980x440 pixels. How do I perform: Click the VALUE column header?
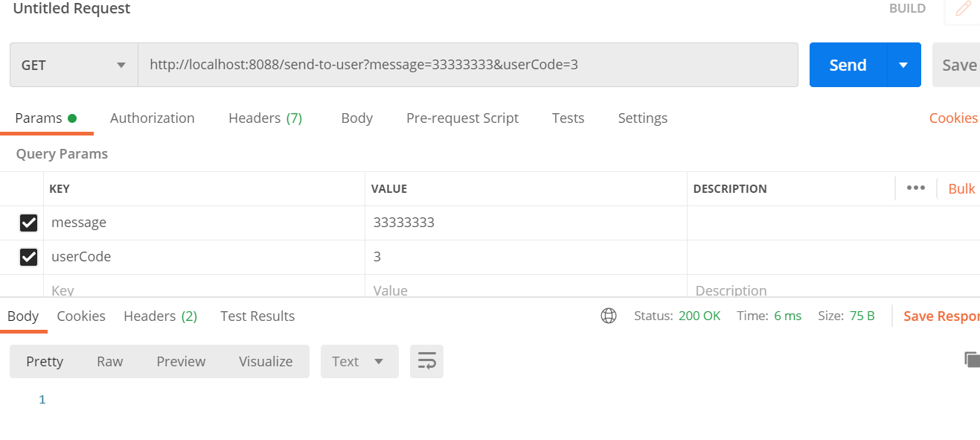click(389, 188)
